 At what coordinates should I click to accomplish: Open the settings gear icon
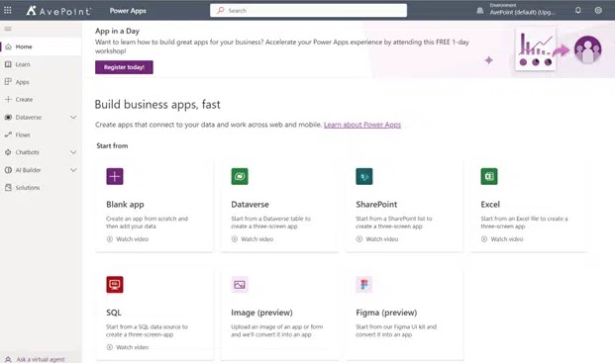pyautogui.click(x=598, y=11)
